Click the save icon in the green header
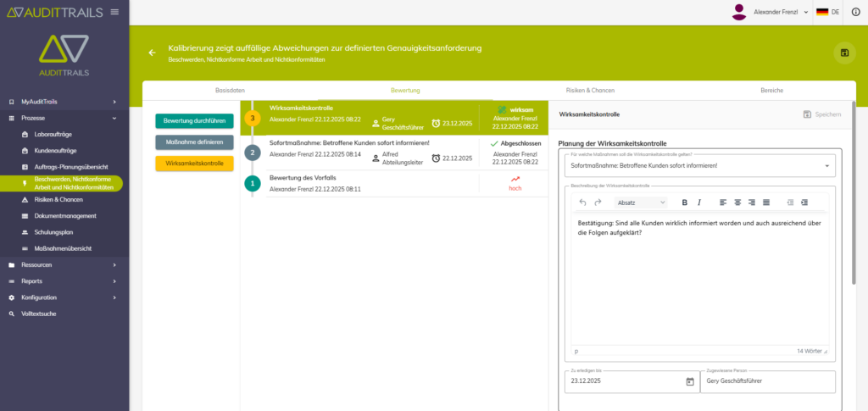868x411 pixels. (844, 53)
